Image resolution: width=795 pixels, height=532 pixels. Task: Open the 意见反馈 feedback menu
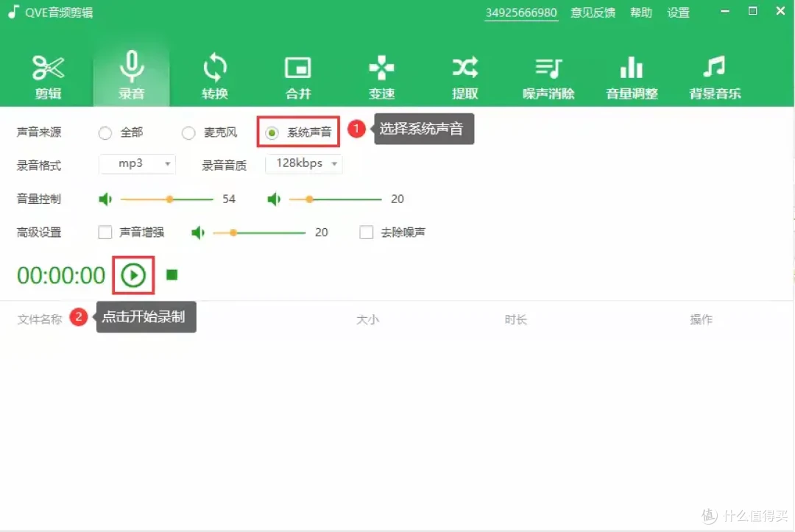click(x=593, y=13)
